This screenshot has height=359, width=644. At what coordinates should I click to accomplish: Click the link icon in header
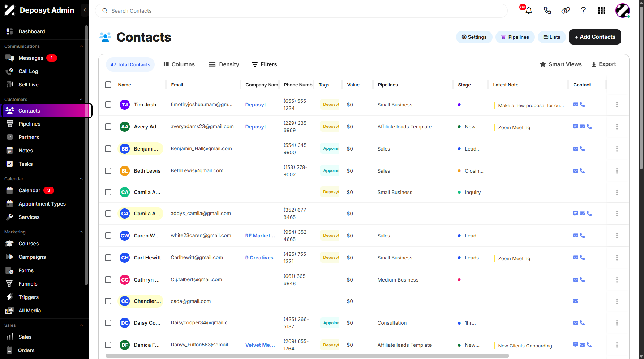[566, 10]
